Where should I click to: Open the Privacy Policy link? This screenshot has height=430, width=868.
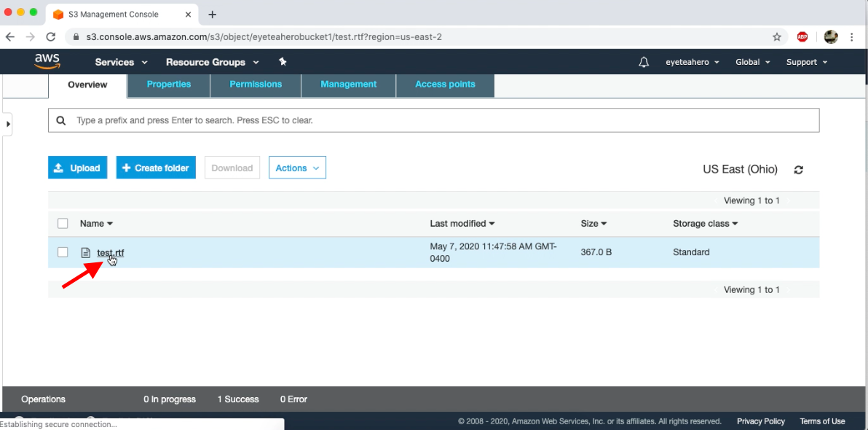click(760, 421)
